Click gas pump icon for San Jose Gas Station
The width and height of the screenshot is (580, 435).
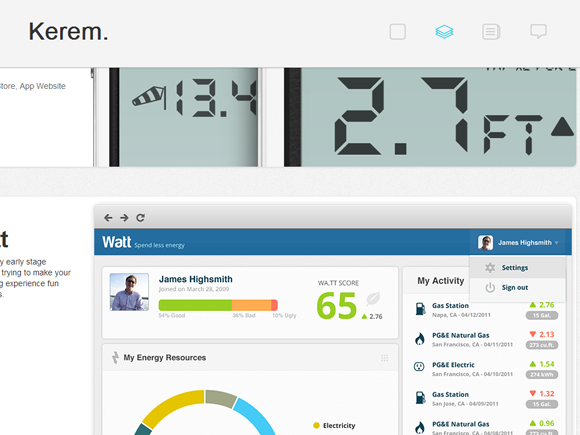point(420,398)
